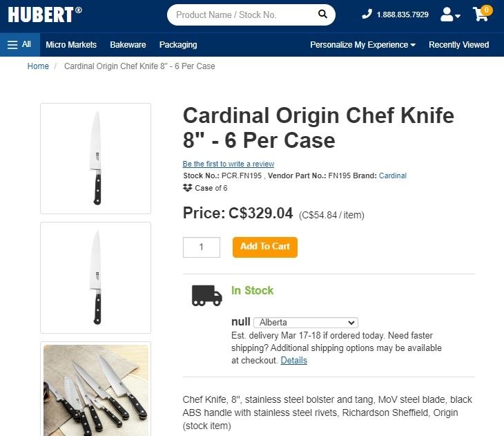Open the shopping cart

[x=481, y=14]
